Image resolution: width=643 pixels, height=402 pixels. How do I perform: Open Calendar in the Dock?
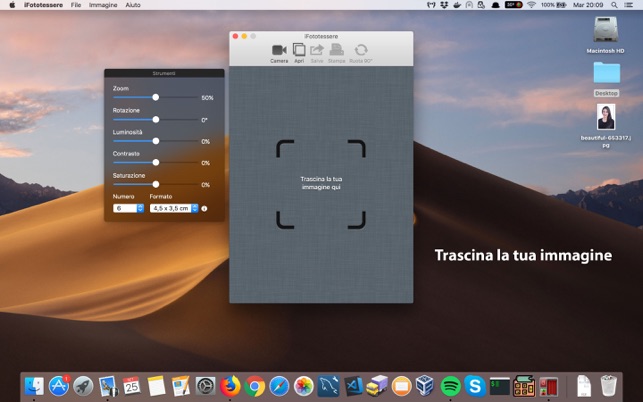[132, 386]
